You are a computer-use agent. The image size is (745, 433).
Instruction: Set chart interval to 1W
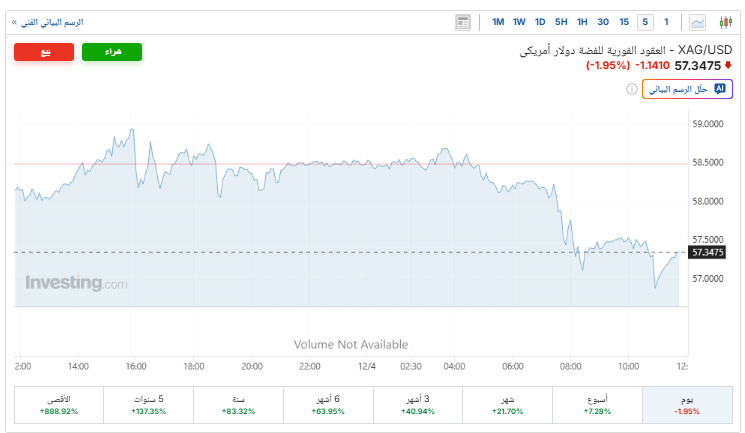coord(519,21)
